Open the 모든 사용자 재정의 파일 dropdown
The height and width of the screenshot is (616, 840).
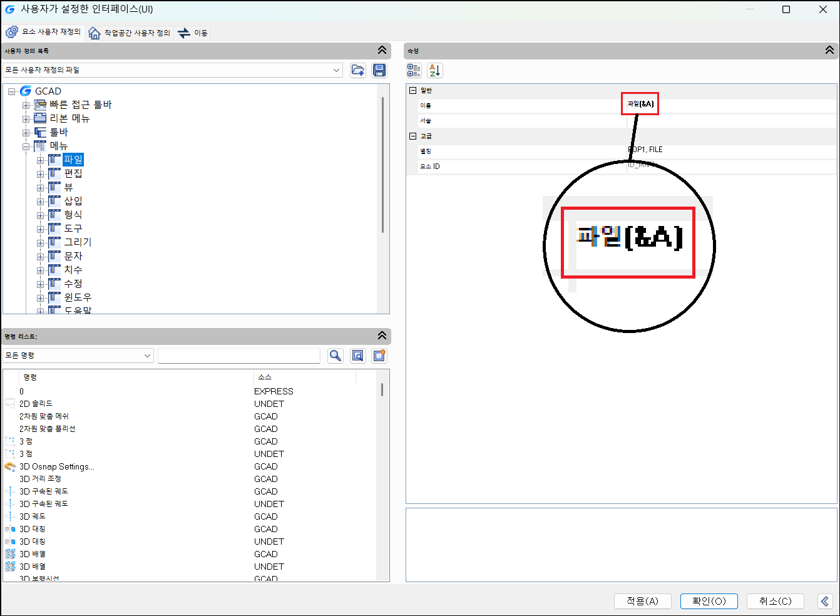337,70
